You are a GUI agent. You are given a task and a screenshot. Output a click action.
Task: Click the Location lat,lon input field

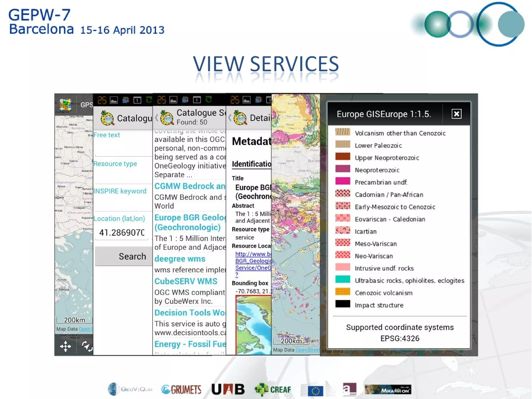(x=122, y=232)
